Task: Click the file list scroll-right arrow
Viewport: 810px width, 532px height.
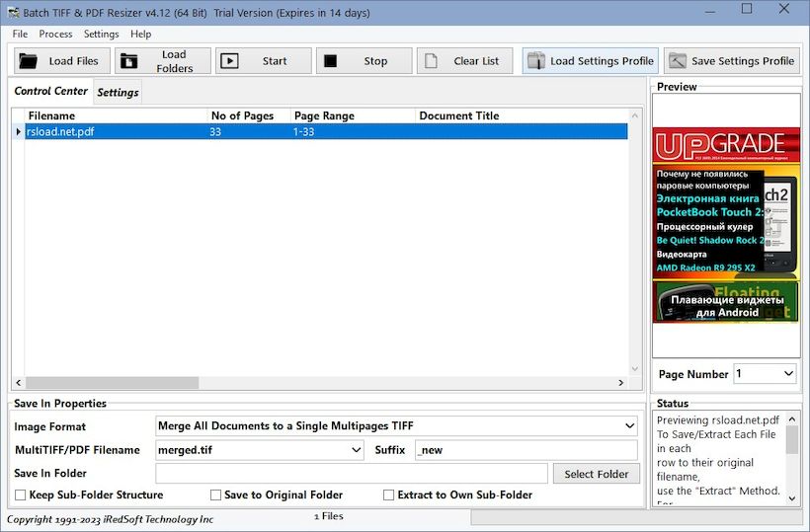Action: coord(621,382)
